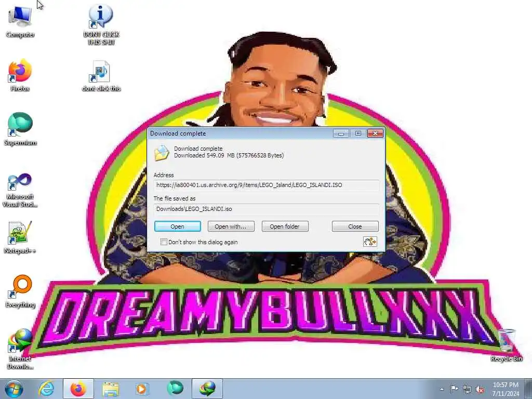The width and height of the screenshot is (532, 399).
Task: Open Windows Explorer from the taskbar
Action: (x=111, y=389)
